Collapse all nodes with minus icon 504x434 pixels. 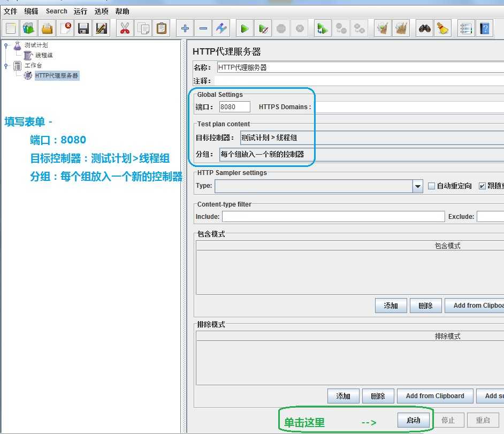203,28
